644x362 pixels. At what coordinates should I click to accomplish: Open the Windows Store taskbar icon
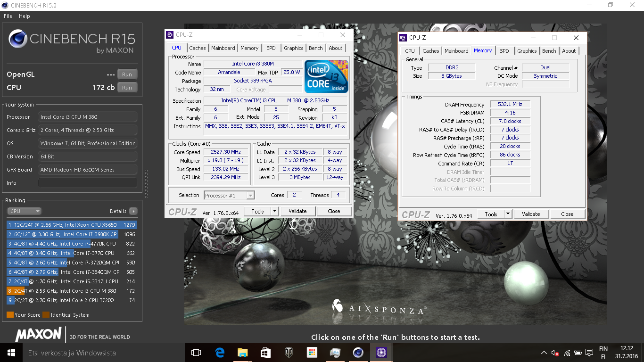tap(265, 353)
